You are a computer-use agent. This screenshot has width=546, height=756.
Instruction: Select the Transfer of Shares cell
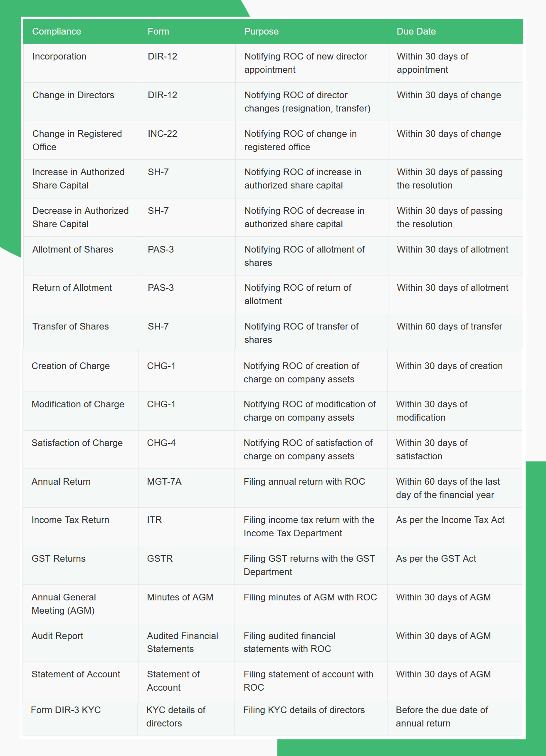[x=71, y=327]
